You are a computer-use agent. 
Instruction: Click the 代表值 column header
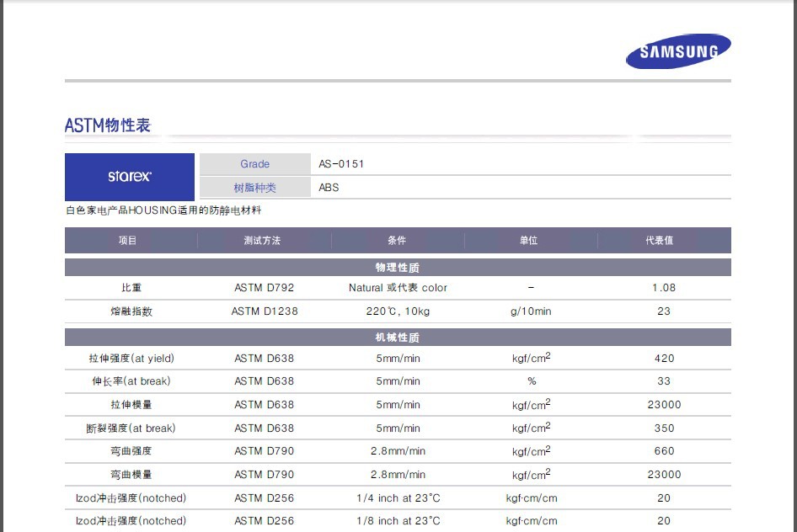pyautogui.click(x=664, y=241)
